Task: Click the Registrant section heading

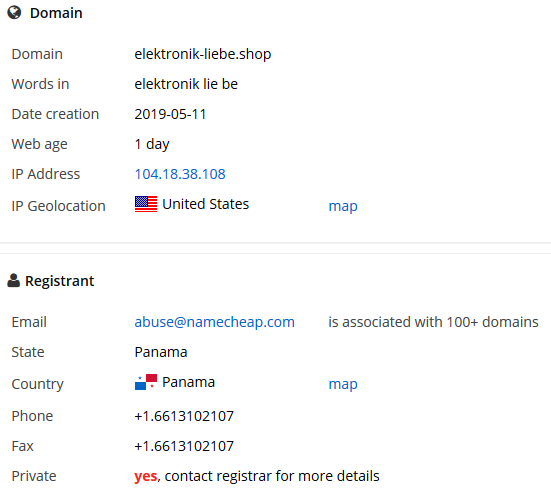Action: tap(59, 281)
